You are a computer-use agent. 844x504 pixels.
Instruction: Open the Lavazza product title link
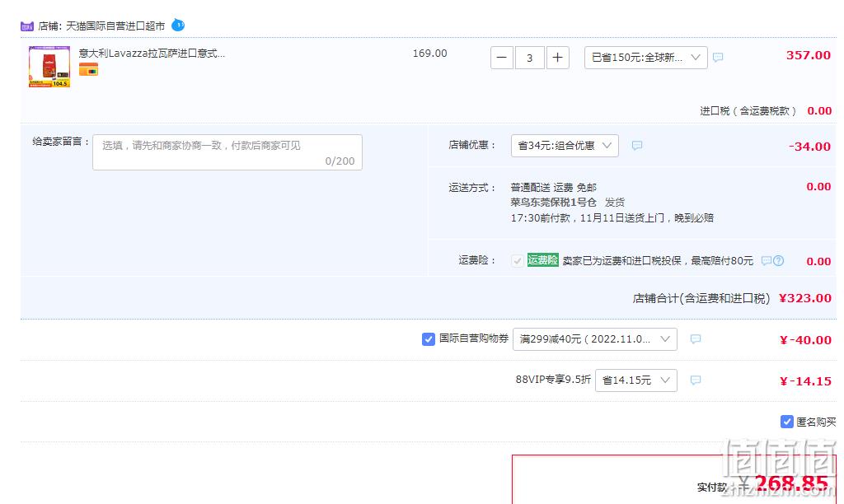[x=152, y=54]
